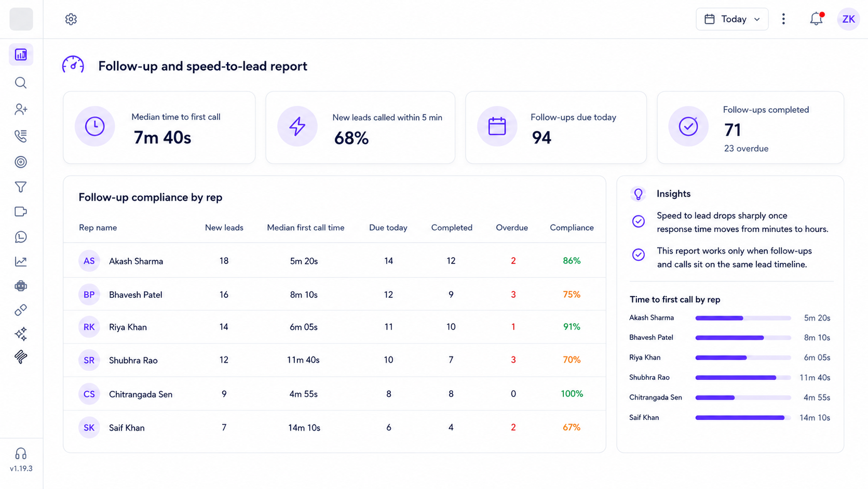Click the calendar icon on follow-ups due card
Image resolution: width=868 pixels, height=489 pixels.
pyautogui.click(x=497, y=126)
